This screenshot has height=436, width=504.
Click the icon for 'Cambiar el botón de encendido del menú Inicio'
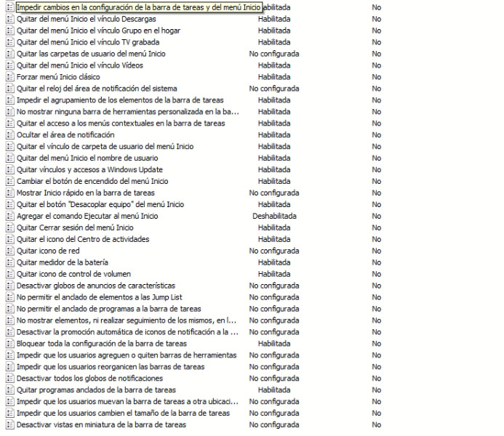(x=10, y=181)
